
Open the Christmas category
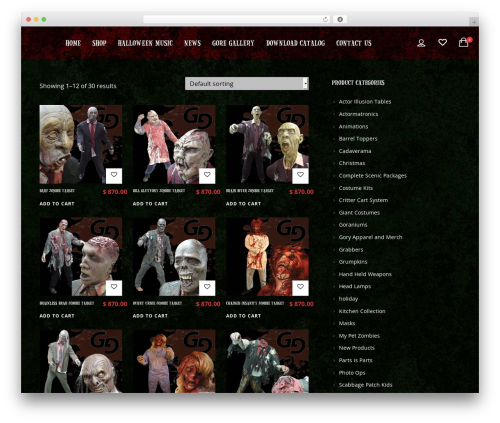352,163
